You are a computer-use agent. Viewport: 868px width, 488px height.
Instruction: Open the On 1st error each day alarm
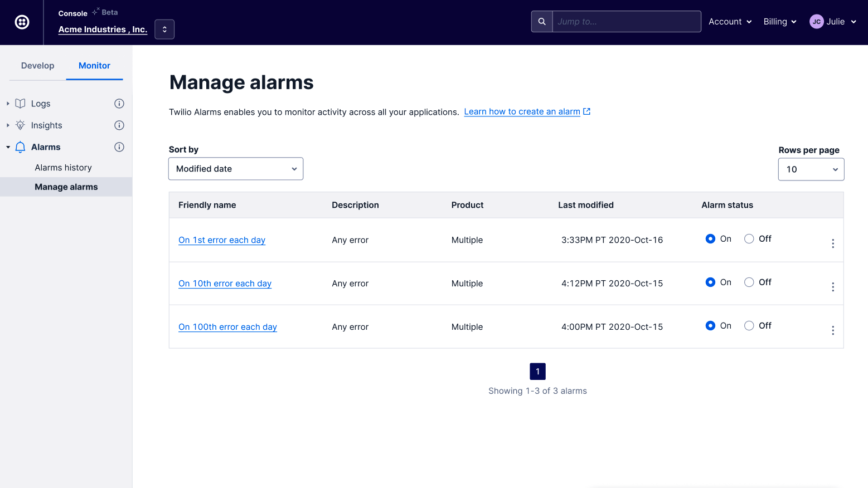tap(222, 240)
